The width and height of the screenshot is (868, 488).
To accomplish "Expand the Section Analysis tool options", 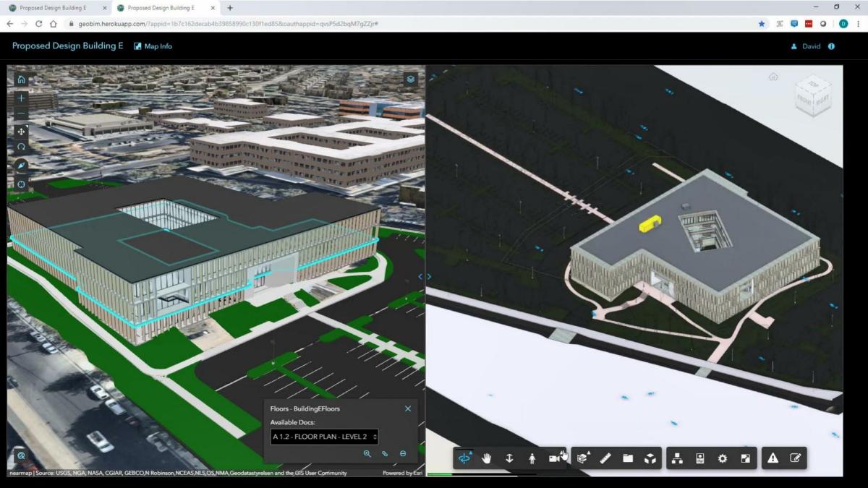I will pos(582,458).
